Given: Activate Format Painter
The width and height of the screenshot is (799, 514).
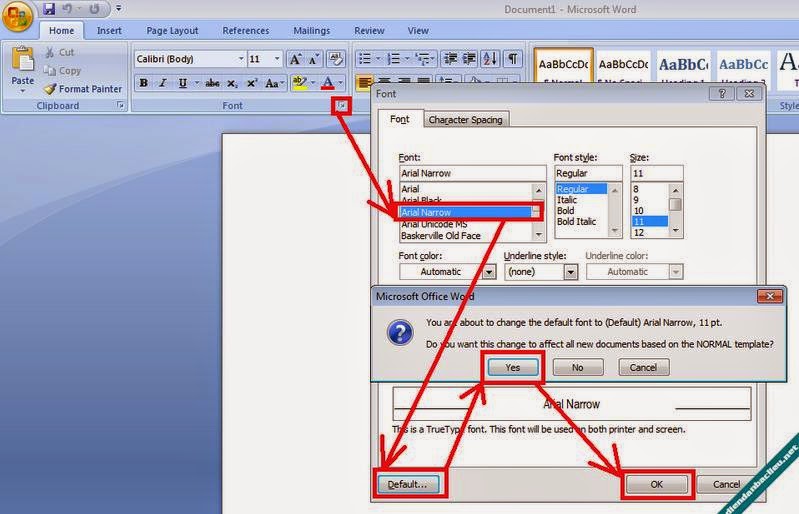Looking at the screenshot, I should (83, 89).
